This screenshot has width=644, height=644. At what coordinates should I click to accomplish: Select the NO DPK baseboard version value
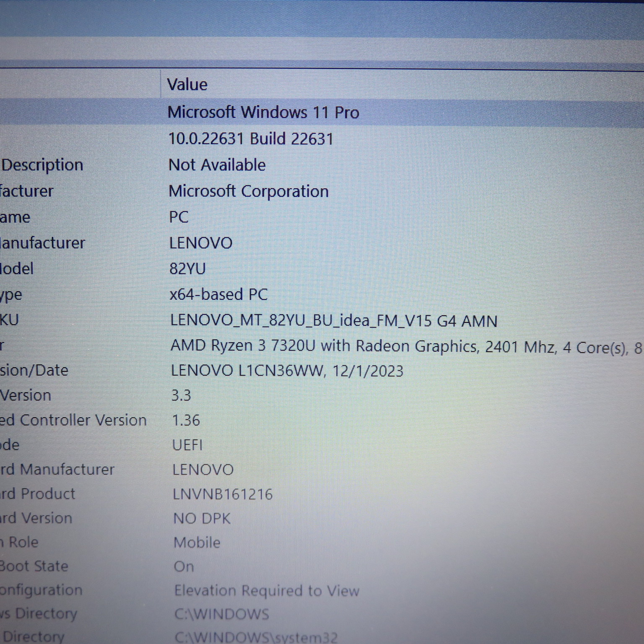click(x=202, y=519)
